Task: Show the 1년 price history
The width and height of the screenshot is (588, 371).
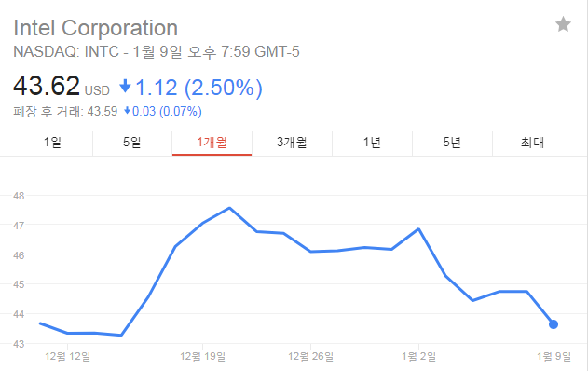Action: [372, 143]
